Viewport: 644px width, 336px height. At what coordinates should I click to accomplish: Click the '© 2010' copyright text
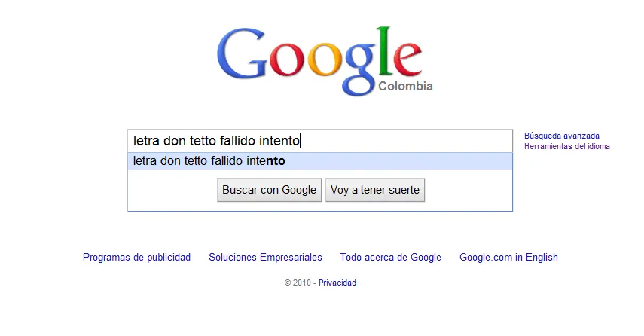tap(298, 283)
